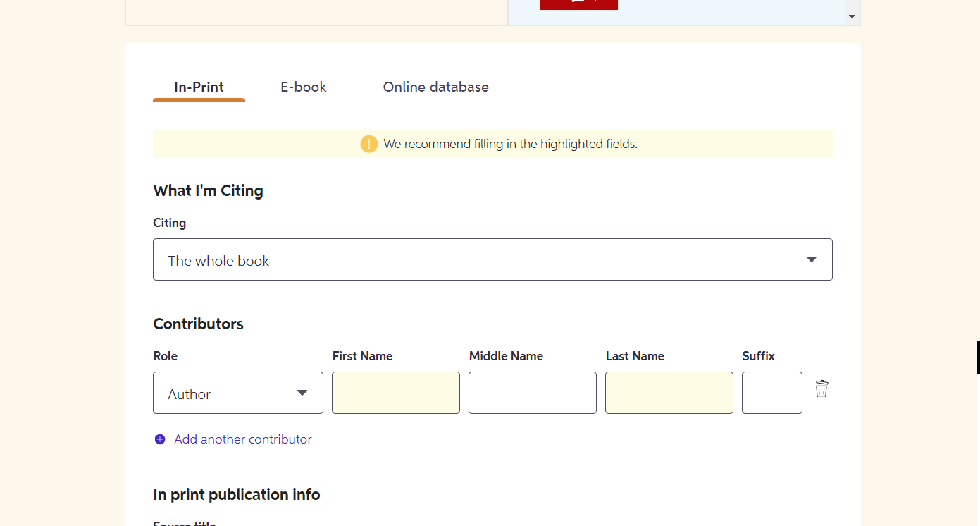980x526 pixels.
Task: Click the scroll-down arrow in the top panel
Action: (x=852, y=16)
